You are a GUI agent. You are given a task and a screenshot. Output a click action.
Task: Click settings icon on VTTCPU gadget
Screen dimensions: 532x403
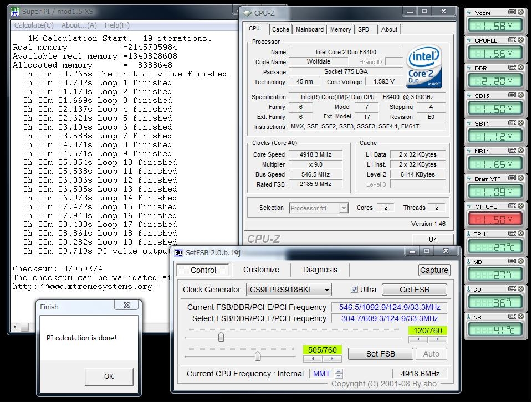(512, 206)
